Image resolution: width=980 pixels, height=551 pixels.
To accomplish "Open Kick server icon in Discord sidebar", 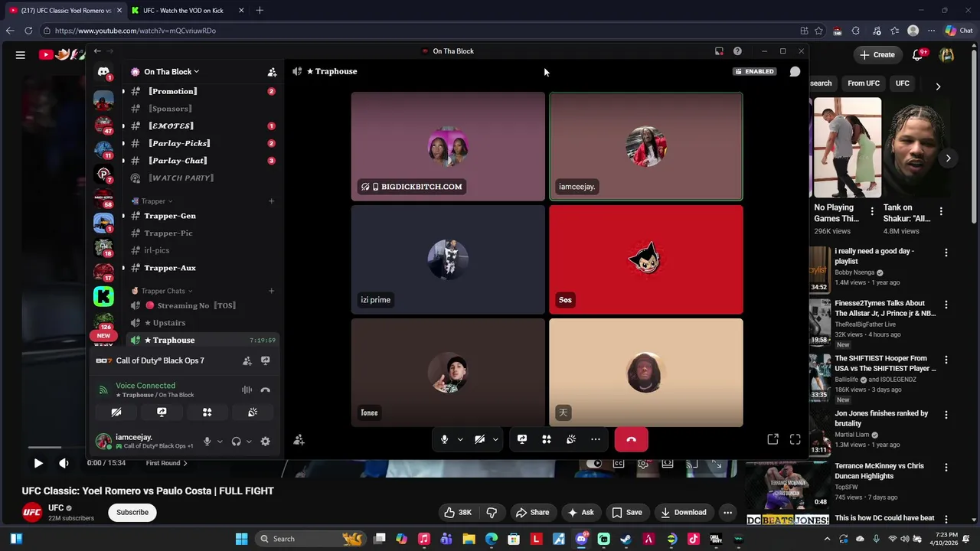I will [x=103, y=296].
